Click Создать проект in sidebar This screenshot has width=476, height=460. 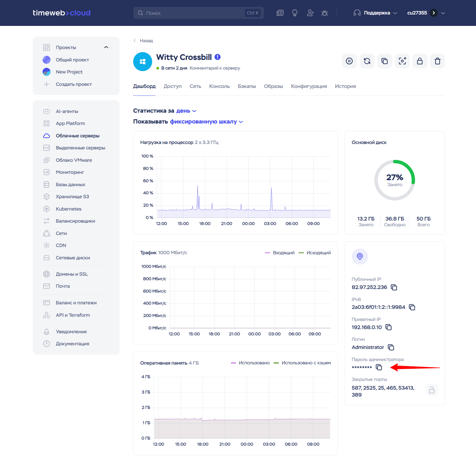click(x=74, y=84)
